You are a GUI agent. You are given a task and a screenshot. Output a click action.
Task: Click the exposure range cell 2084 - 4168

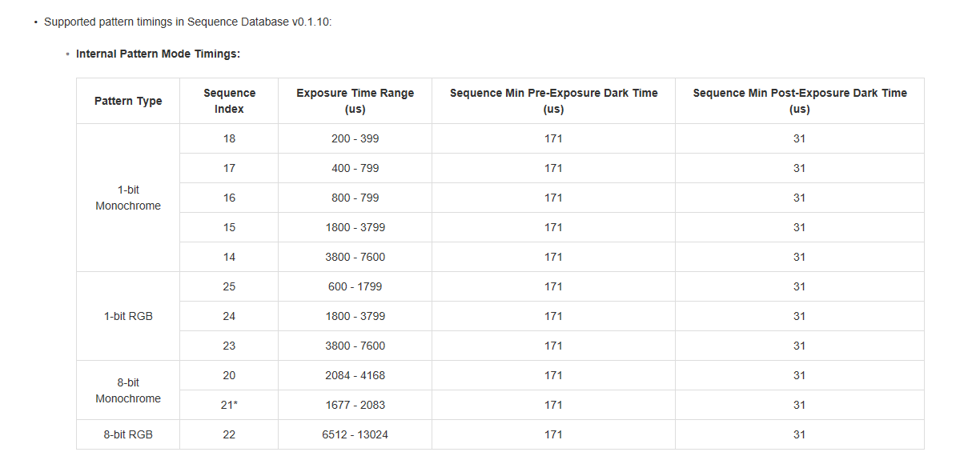point(355,375)
